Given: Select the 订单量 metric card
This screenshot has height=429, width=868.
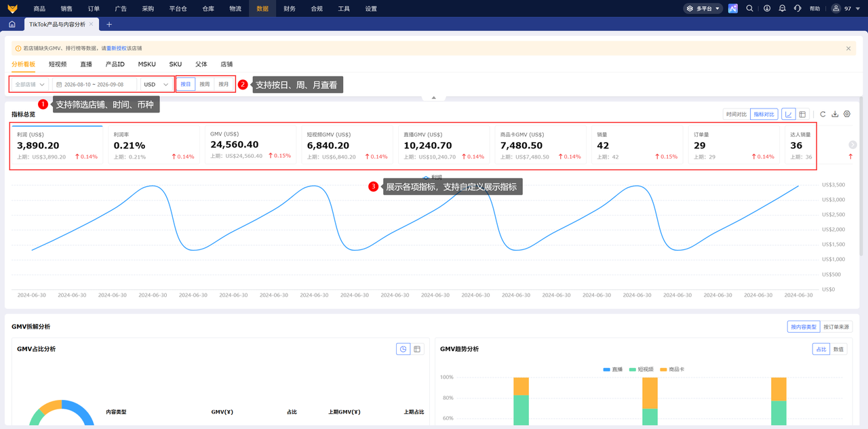Looking at the screenshot, I should click(x=733, y=145).
